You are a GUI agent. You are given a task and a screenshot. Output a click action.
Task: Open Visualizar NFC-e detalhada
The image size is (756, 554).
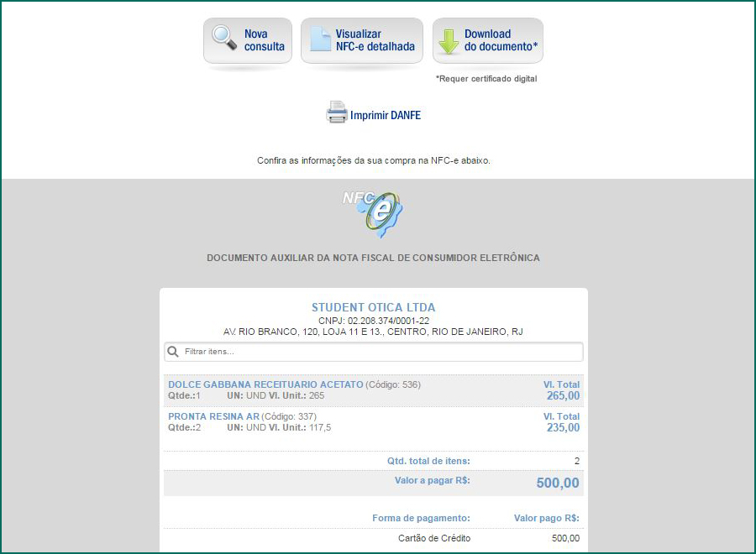[x=375, y=40]
